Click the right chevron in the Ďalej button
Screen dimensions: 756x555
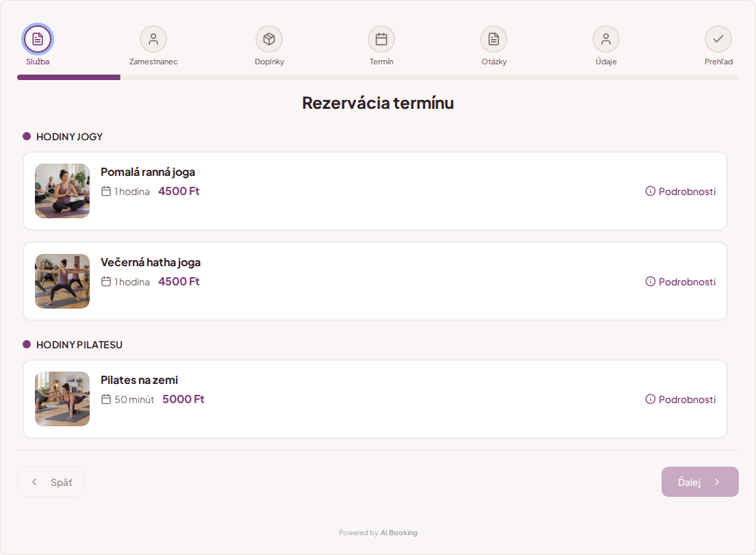tap(717, 482)
